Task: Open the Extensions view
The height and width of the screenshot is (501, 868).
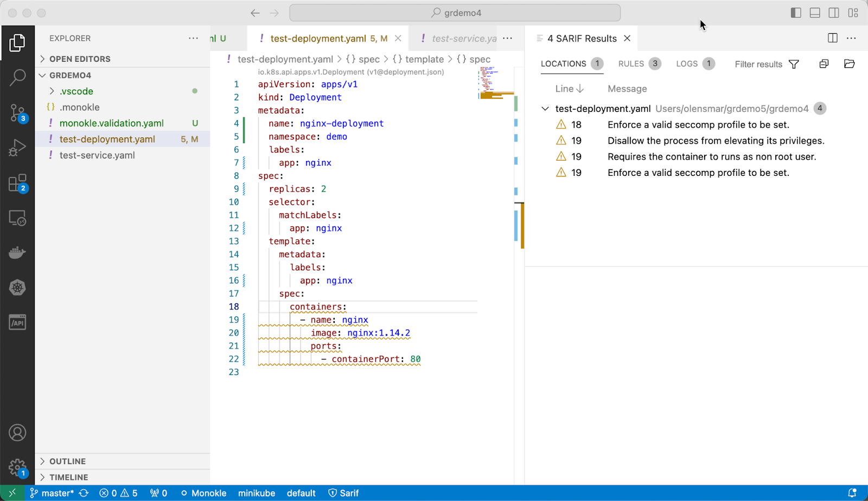Action: (17, 183)
